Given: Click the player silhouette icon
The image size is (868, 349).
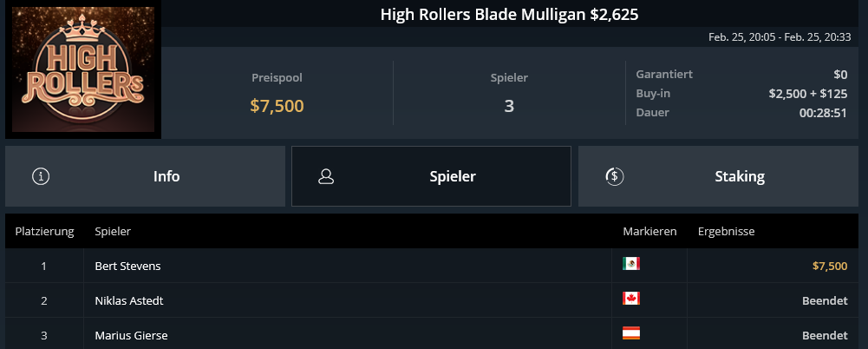Looking at the screenshot, I should (x=326, y=177).
